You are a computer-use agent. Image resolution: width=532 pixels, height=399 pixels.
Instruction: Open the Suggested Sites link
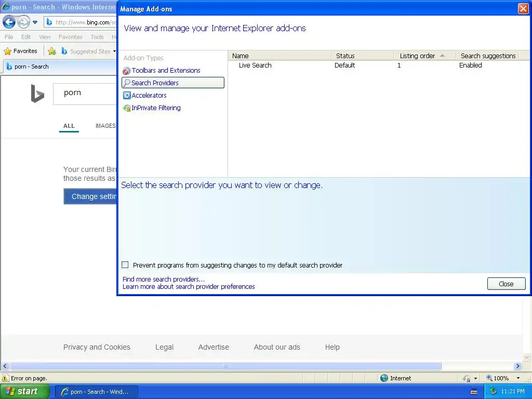pyautogui.click(x=90, y=51)
